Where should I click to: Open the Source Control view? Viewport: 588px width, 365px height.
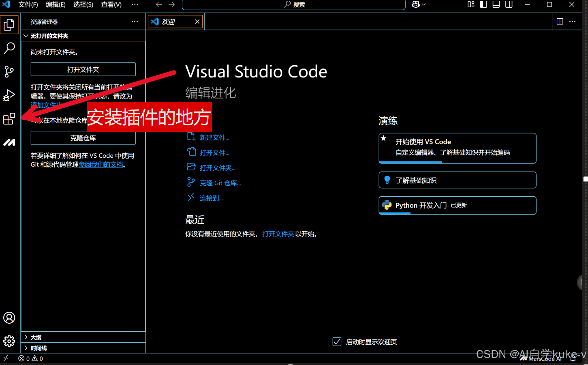click(9, 72)
